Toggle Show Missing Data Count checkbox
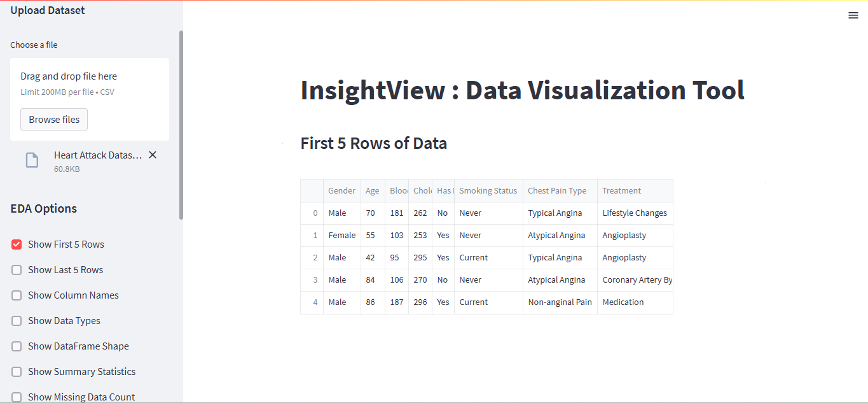868x403 pixels. coord(17,397)
